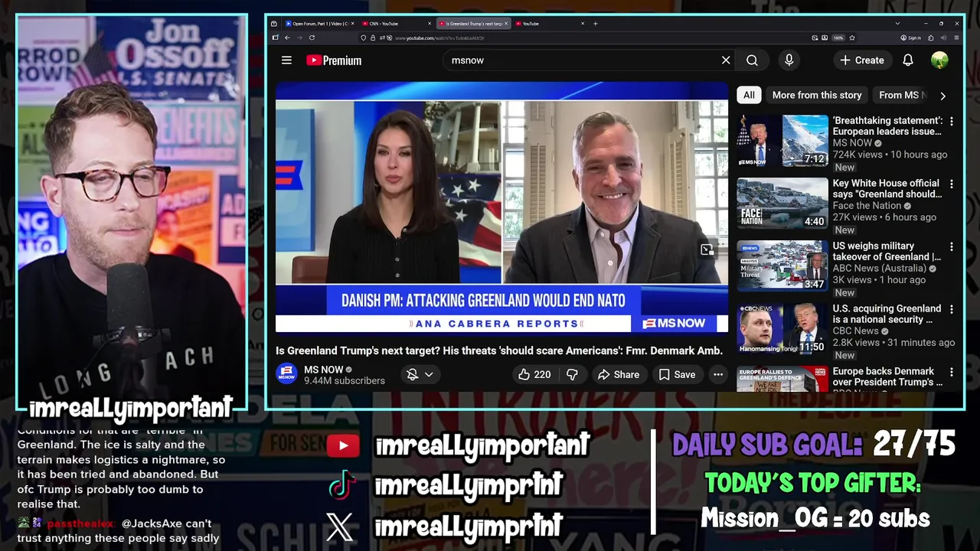This screenshot has height=551, width=980.
Task: Open the account avatar menu
Action: pos(939,60)
